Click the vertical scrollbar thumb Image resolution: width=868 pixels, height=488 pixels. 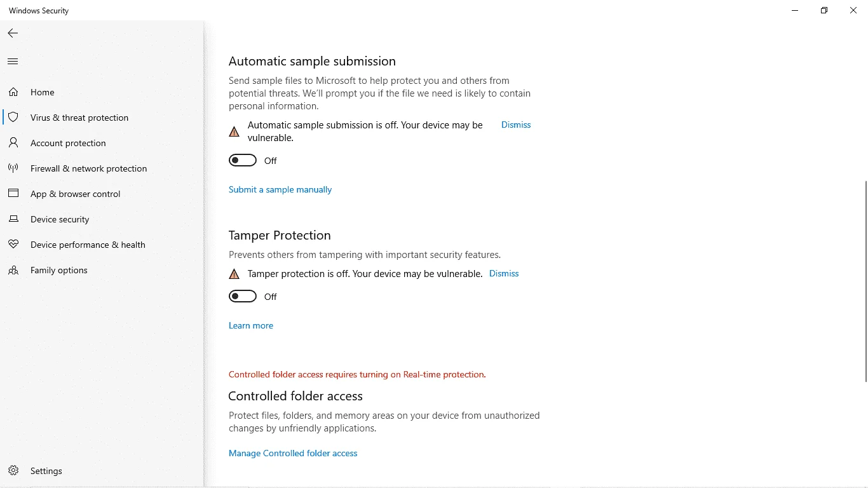click(865, 281)
